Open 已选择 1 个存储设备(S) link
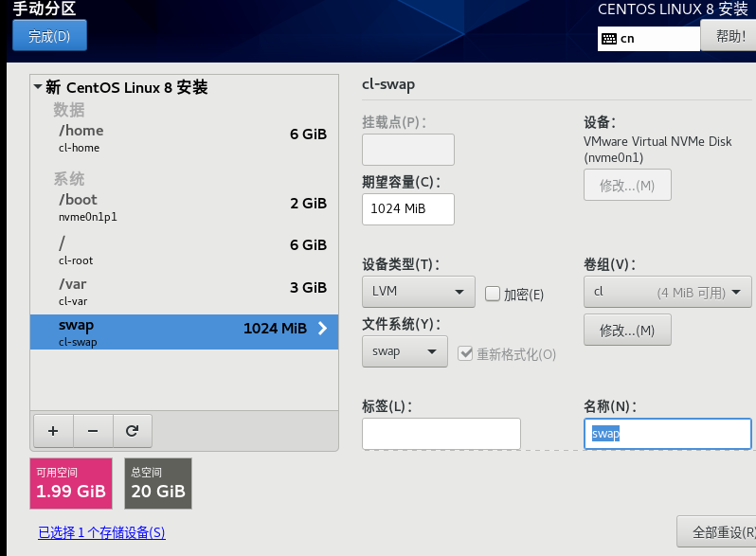The height and width of the screenshot is (556, 756). click(101, 532)
